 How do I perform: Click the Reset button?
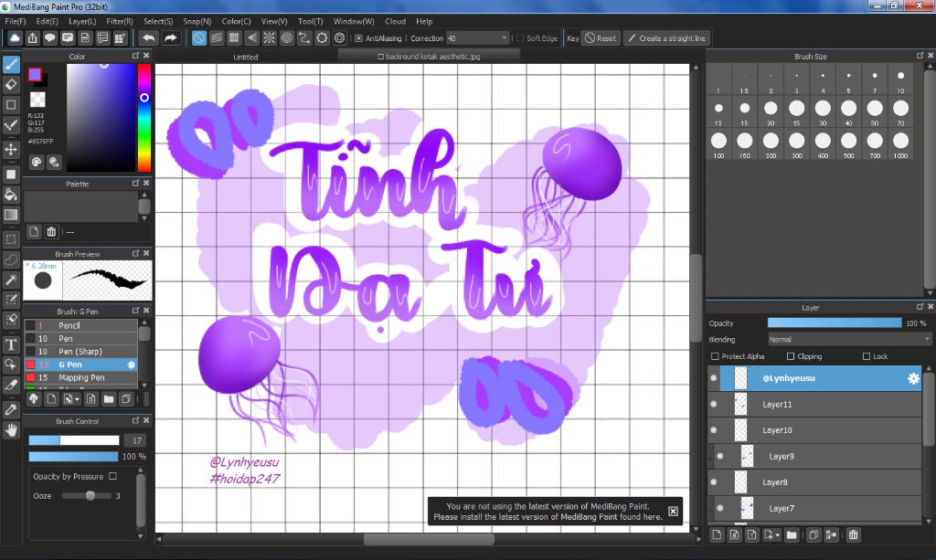[601, 38]
